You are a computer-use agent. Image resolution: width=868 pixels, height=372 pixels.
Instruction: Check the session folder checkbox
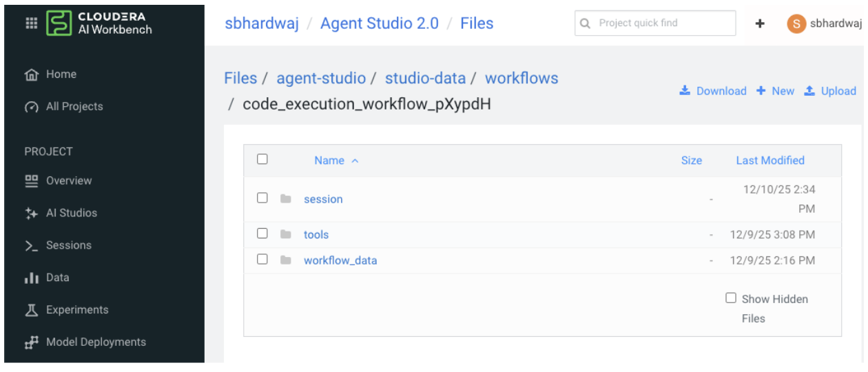[x=262, y=198]
